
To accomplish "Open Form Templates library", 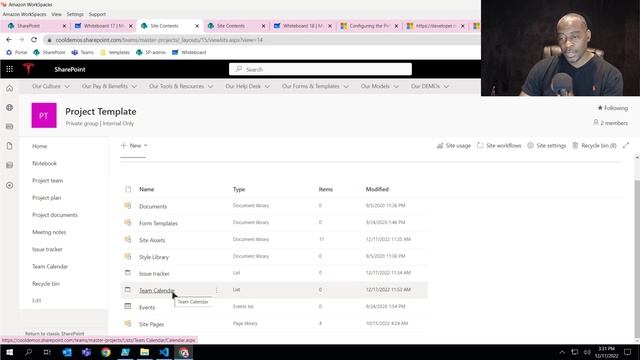I will (x=158, y=223).
